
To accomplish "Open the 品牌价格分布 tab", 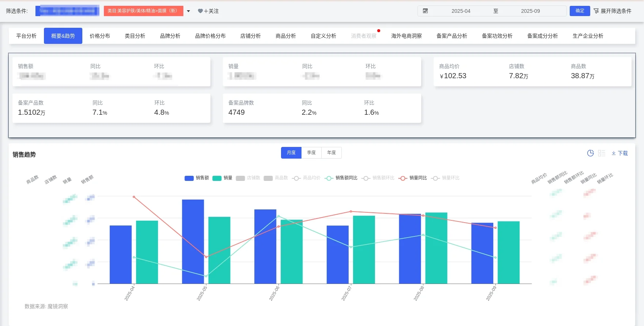I will click(x=210, y=36).
